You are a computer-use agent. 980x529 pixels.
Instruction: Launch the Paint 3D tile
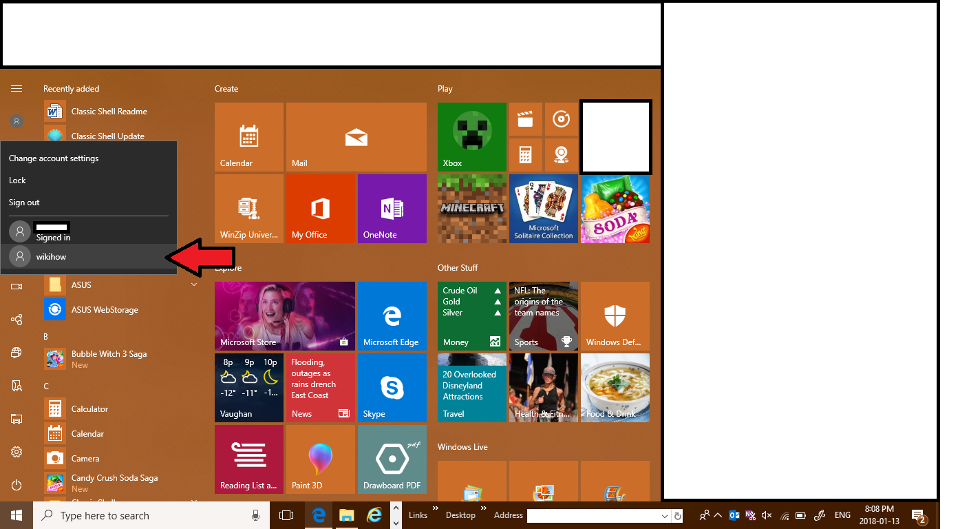click(321, 459)
